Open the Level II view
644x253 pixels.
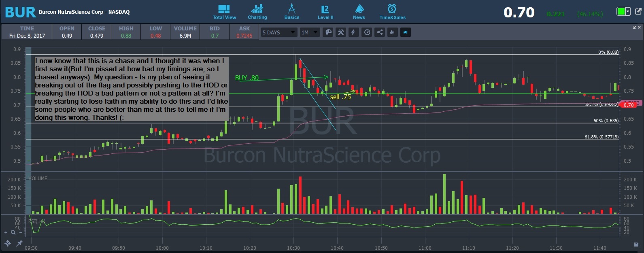pyautogui.click(x=325, y=12)
